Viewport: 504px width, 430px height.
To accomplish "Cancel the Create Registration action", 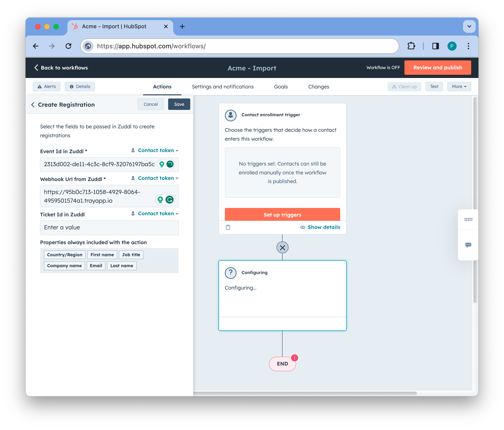I will pyautogui.click(x=151, y=104).
